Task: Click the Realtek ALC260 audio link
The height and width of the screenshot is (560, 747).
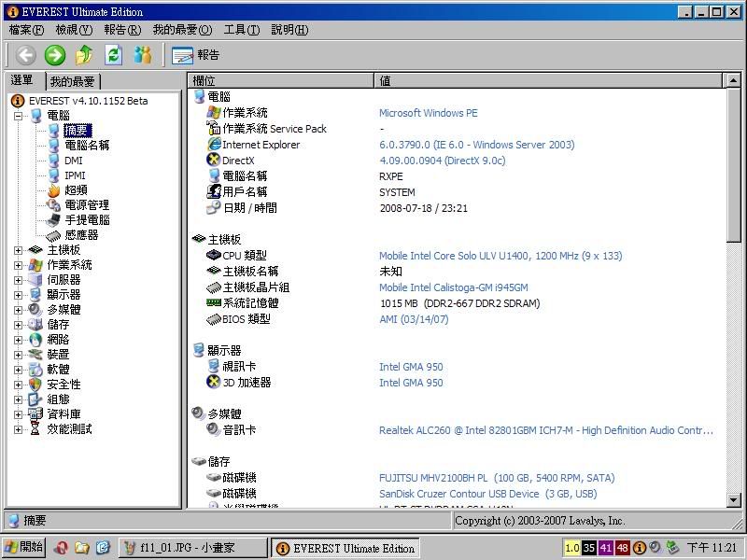Action: click(546, 430)
